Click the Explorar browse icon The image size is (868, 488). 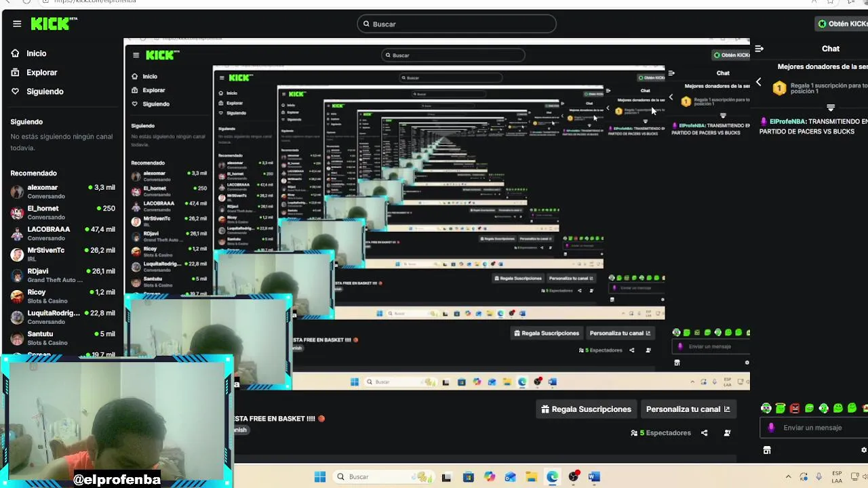(16, 73)
